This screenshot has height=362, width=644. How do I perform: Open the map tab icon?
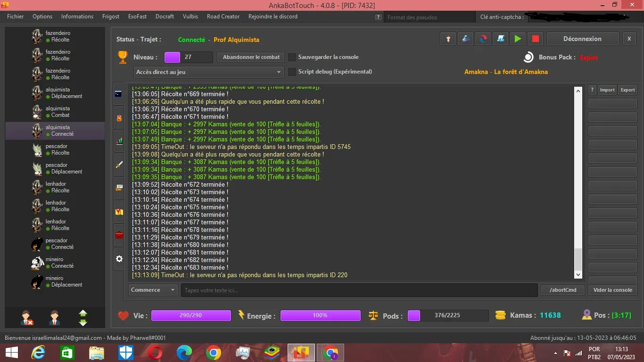(119, 212)
